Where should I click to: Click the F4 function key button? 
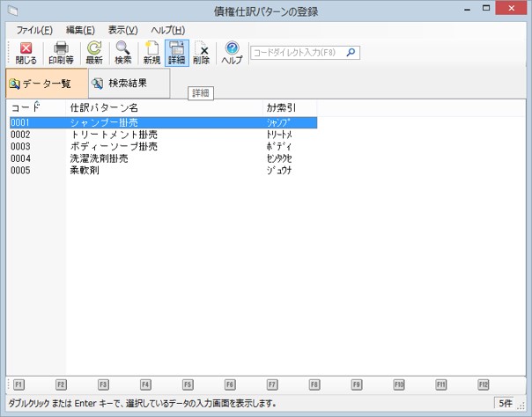tap(145, 384)
